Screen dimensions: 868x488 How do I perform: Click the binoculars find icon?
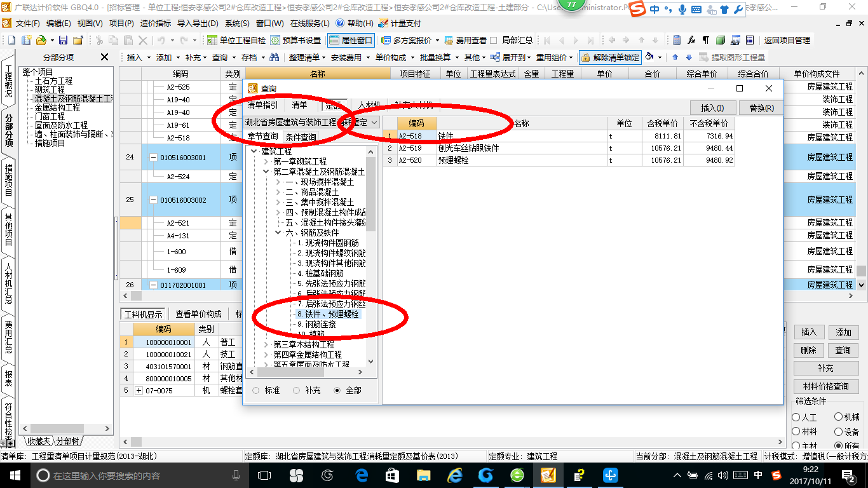[274, 57]
